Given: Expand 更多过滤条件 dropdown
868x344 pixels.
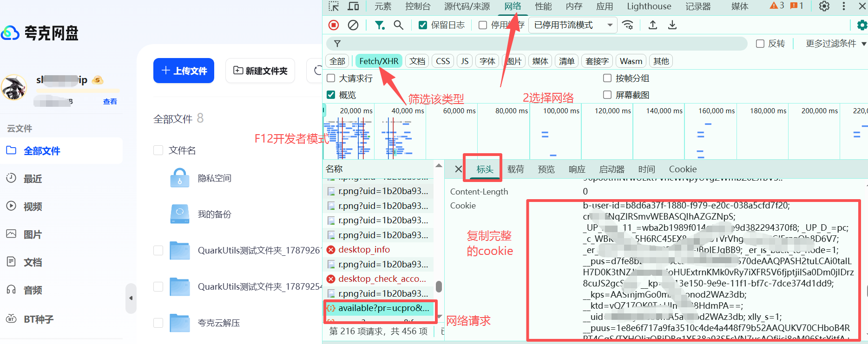Looking at the screenshot, I should (x=836, y=44).
